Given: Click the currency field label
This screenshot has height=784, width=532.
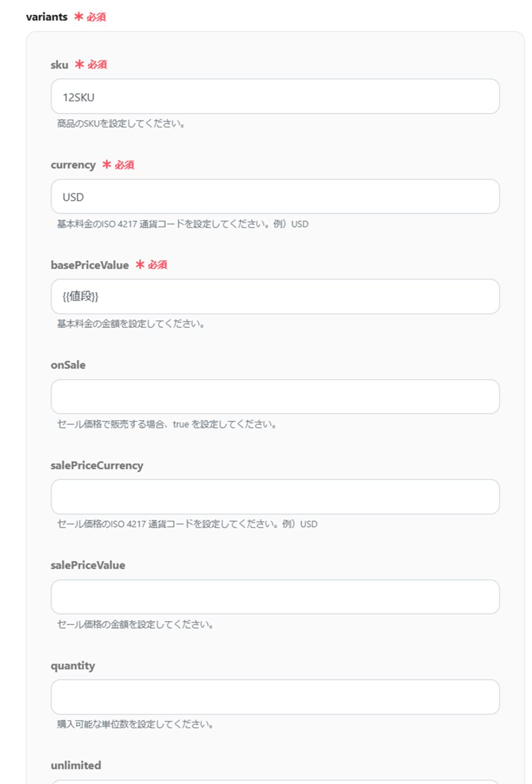Looking at the screenshot, I should coord(73,165).
